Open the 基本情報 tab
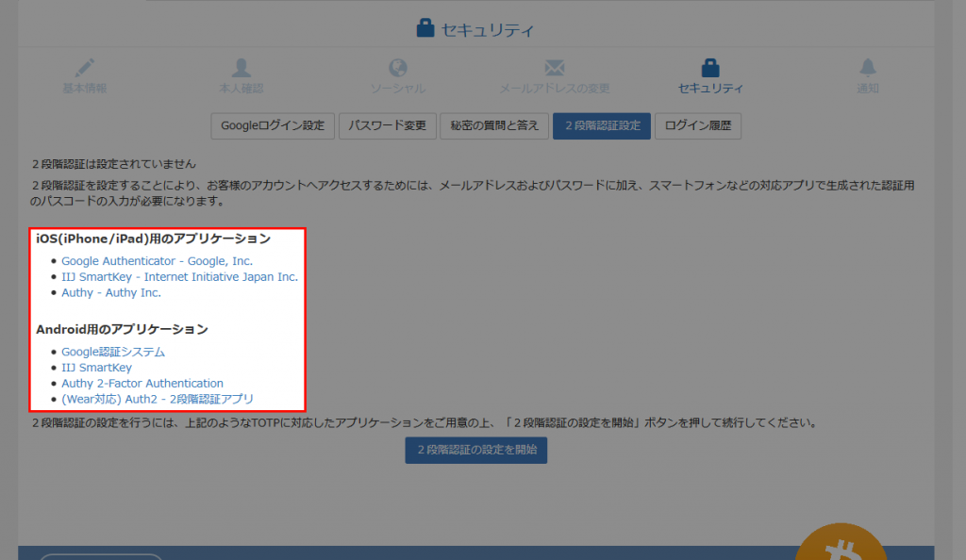The width and height of the screenshot is (966, 560). tap(85, 88)
